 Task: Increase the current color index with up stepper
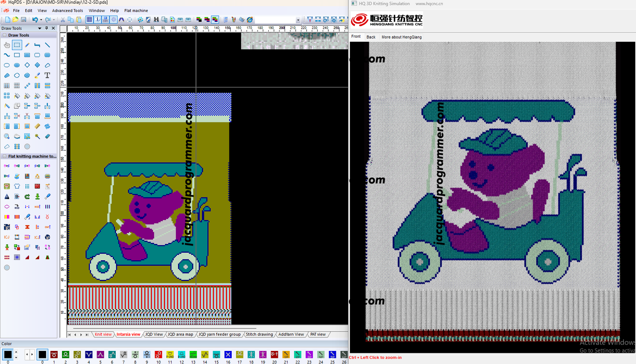click(16, 352)
